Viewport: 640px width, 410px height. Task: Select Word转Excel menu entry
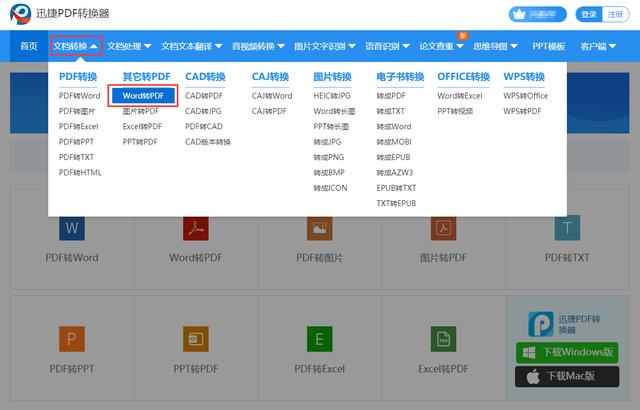(460, 96)
